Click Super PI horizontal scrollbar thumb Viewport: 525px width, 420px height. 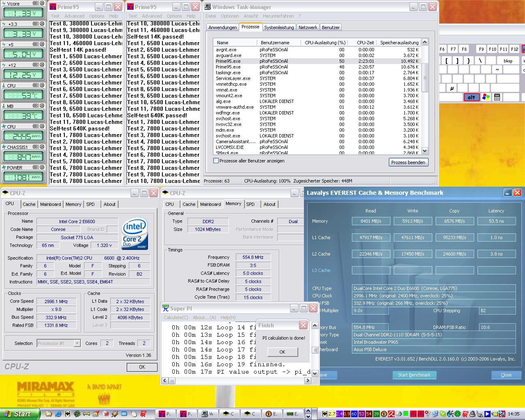(x=172, y=381)
